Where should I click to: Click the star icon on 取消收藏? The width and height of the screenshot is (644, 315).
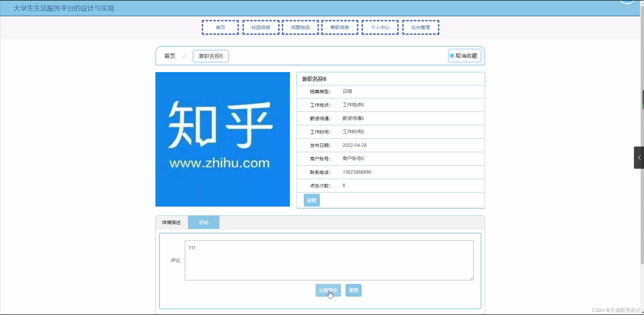452,56
